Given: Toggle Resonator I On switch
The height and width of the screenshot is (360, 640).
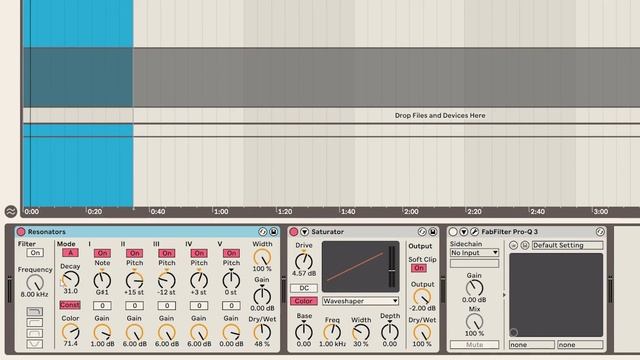Looking at the screenshot, I should 102,253.
